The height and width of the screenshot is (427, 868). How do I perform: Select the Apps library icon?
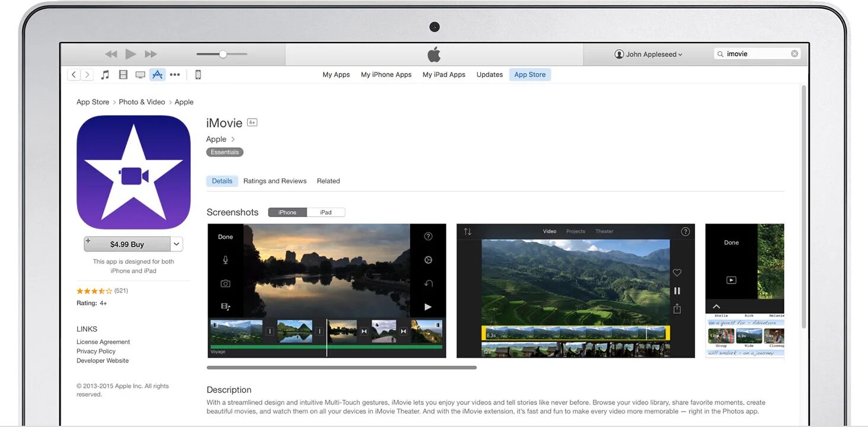157,75
